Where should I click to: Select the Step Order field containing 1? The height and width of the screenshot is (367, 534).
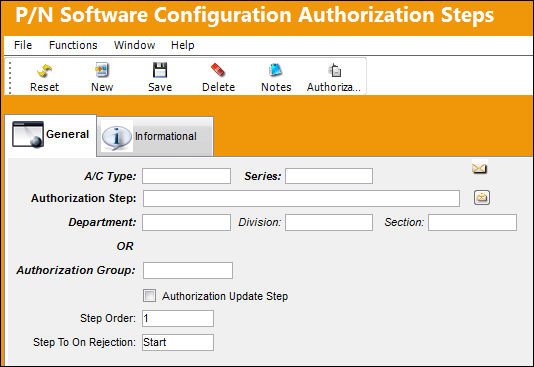point(178,318)
